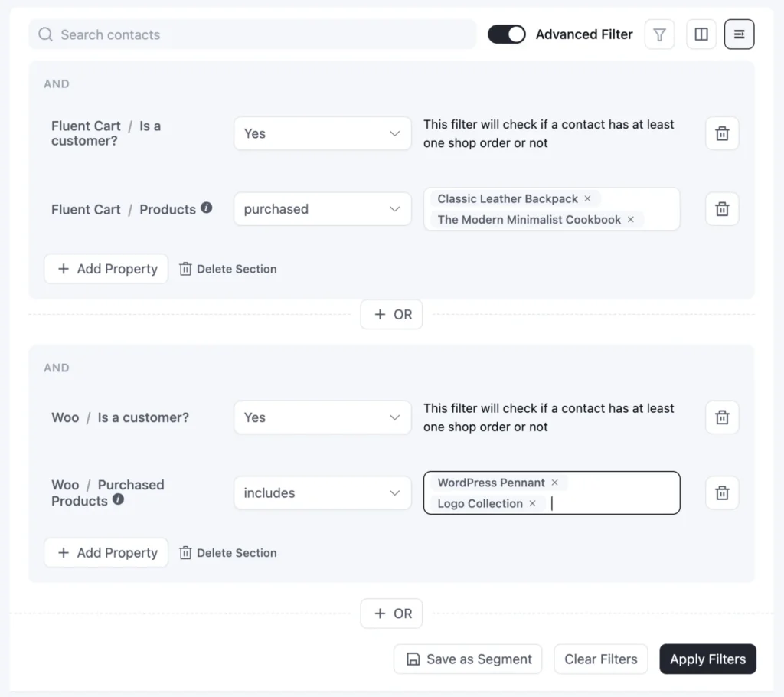Remove Classic Leather Backpack tag
The width and height of the screenshot is (784, 697).
(587, 198)
